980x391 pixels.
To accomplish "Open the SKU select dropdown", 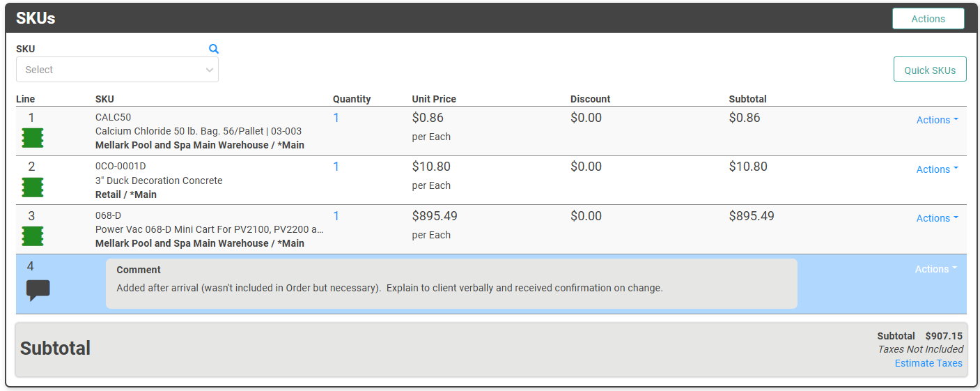I will (117, 70).
